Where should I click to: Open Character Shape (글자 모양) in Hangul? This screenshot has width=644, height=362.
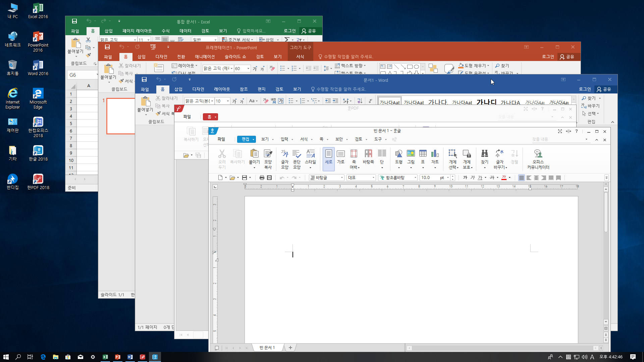[284, 159]
